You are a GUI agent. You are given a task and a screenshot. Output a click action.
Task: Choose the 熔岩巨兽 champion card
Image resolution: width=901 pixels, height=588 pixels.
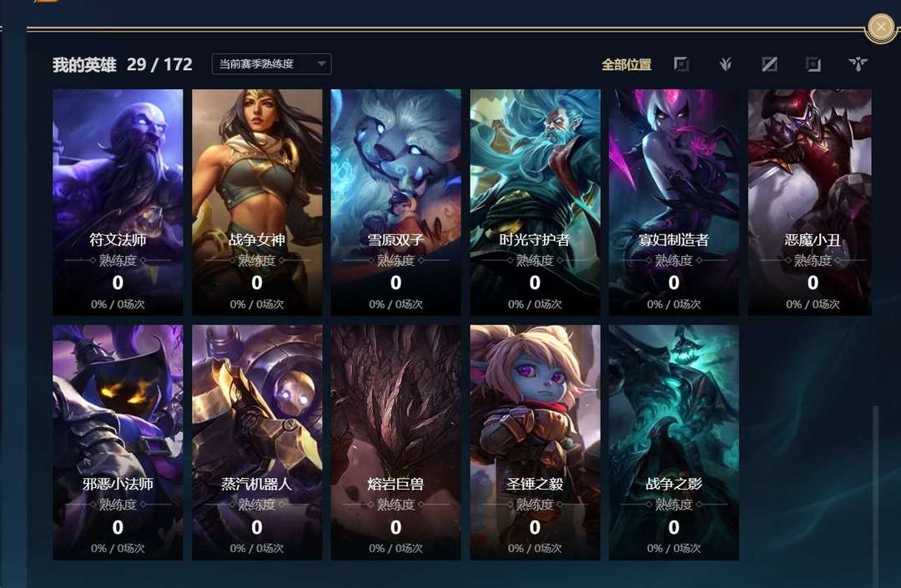[396, 443]
